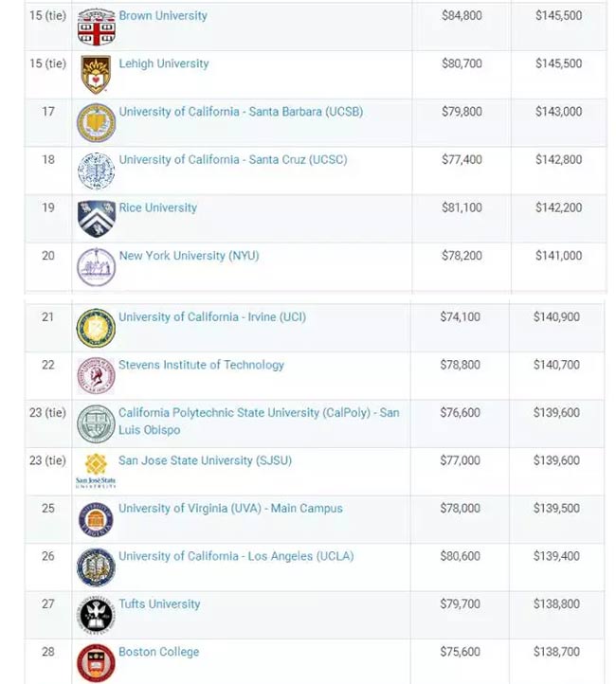
Task: Open University of California - Irvine link
Action: coord(212,316)
